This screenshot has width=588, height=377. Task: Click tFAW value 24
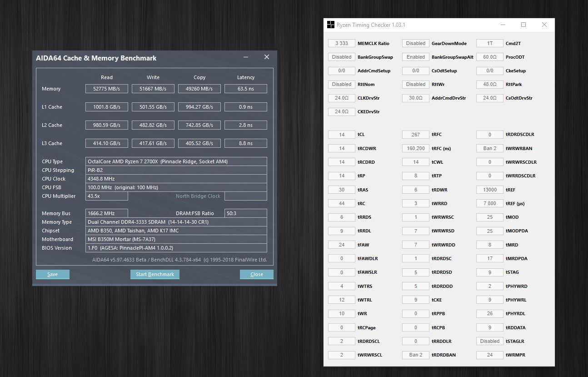[x=342, y=245]
